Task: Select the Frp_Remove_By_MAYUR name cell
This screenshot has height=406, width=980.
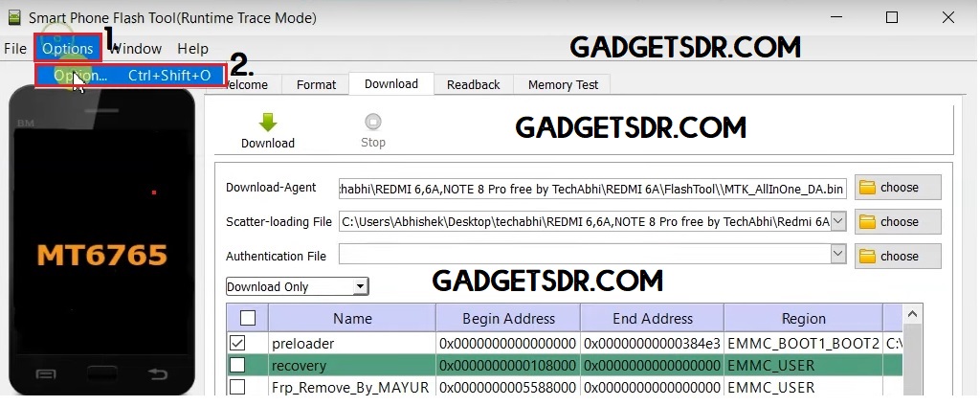Action: click(x=352, y=387)
